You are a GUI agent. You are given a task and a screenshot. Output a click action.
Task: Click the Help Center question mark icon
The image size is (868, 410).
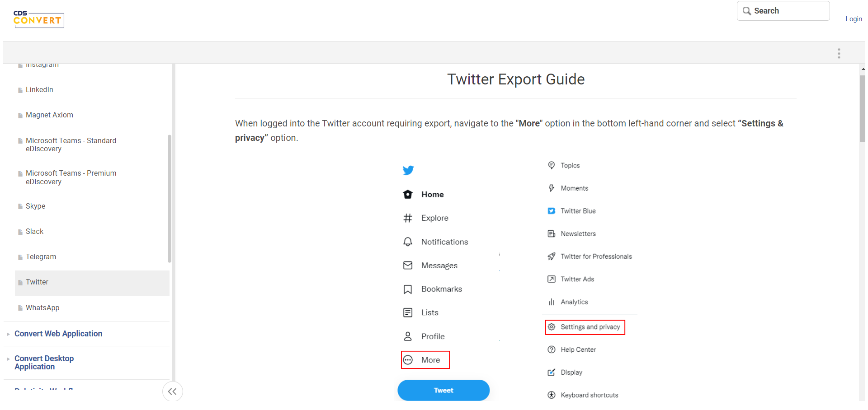552,349
